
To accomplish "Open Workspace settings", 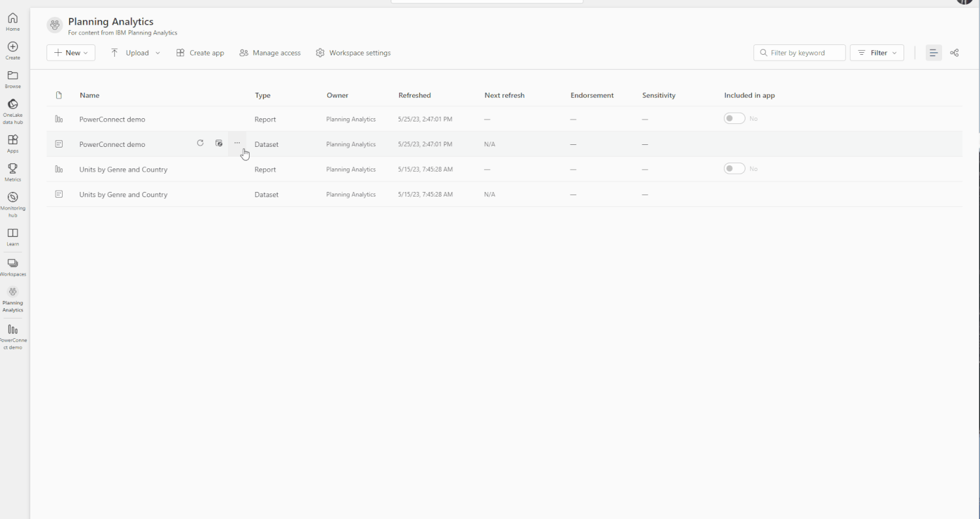I will click(353, 53).
